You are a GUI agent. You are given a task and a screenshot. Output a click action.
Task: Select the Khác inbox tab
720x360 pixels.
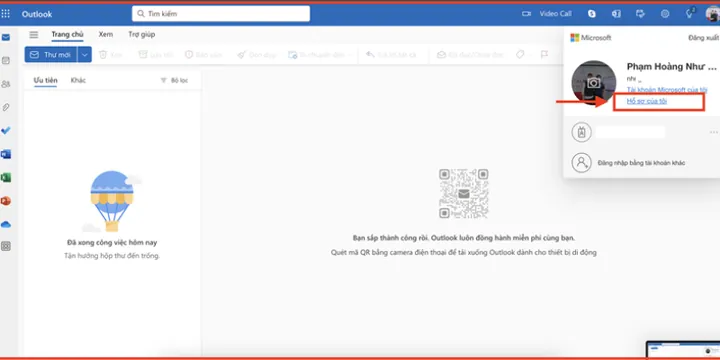78,80
